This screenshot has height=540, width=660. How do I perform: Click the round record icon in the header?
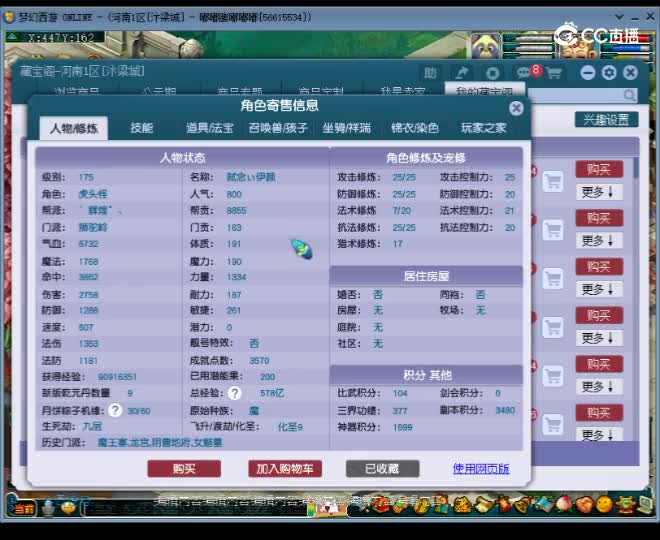[x=492, y=73]
